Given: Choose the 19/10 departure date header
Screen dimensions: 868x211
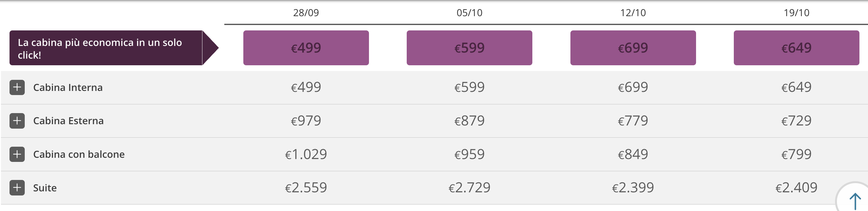Looking at the screenshot, I should click(x=796, y=13).
